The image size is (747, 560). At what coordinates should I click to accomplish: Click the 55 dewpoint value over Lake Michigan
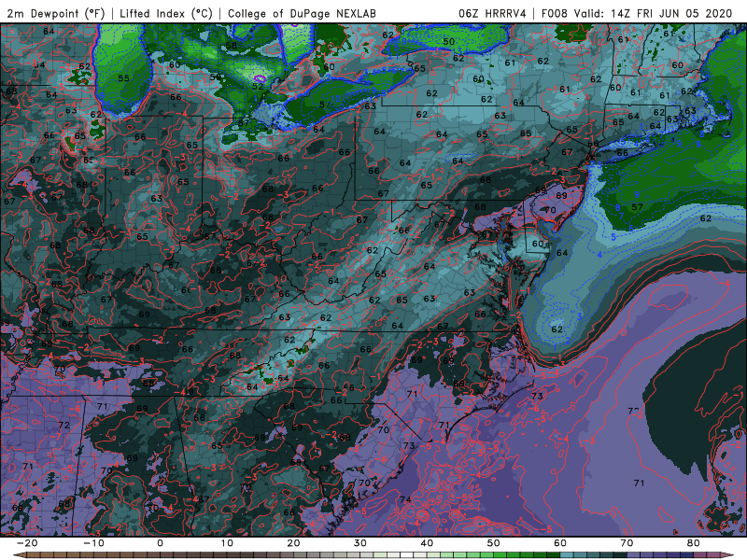(x=123, y=78)
